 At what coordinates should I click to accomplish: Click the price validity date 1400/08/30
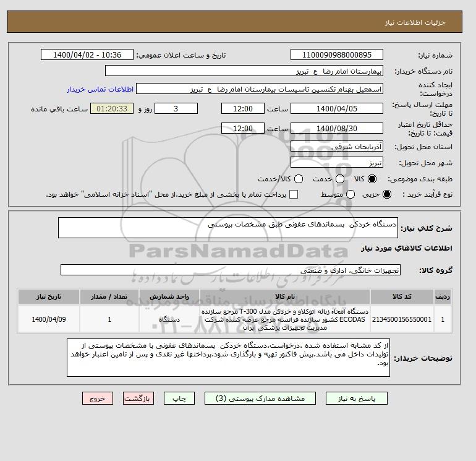(337, 128)
